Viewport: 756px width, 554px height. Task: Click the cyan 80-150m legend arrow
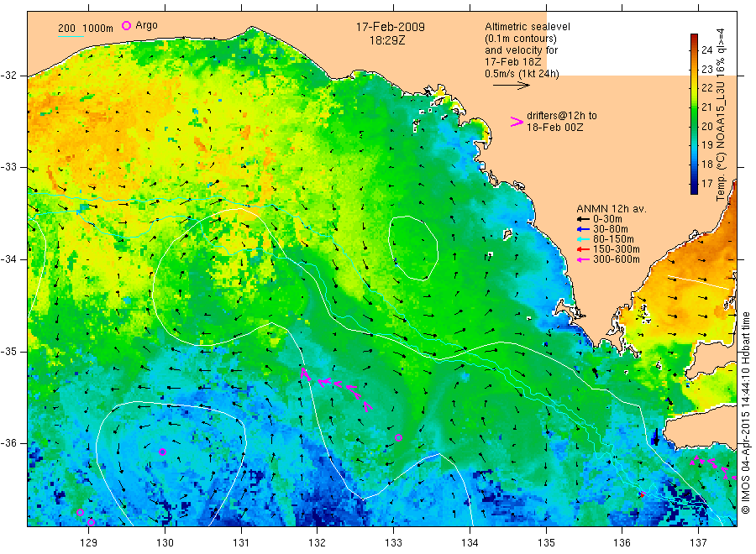(x=583, y=239)
